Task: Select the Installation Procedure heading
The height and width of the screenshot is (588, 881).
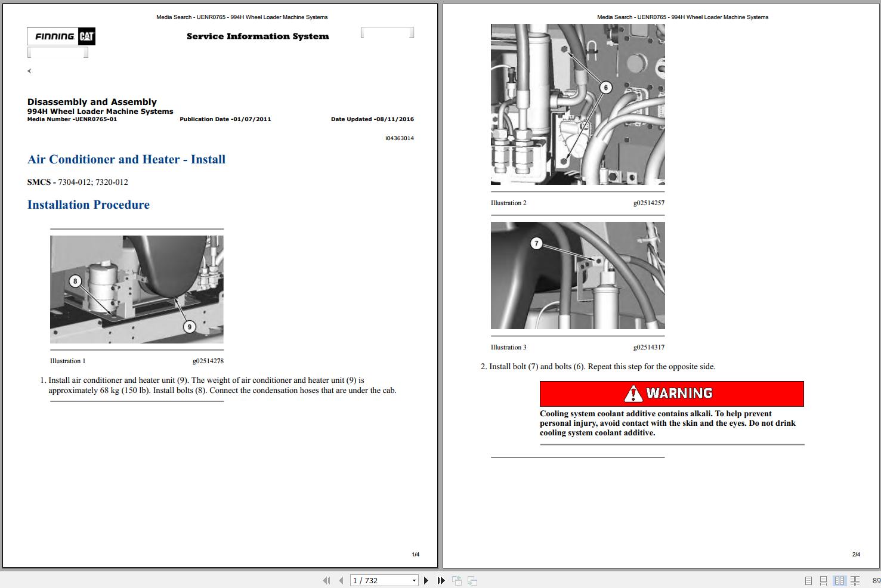Action: pyautogui.click(x=88, y=205)
